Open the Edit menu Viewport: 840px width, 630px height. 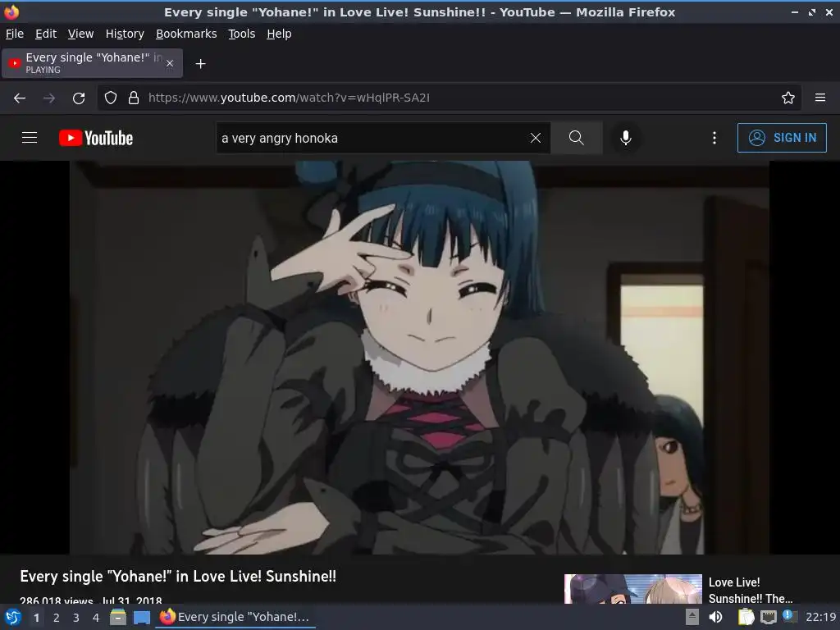[46, 34]
